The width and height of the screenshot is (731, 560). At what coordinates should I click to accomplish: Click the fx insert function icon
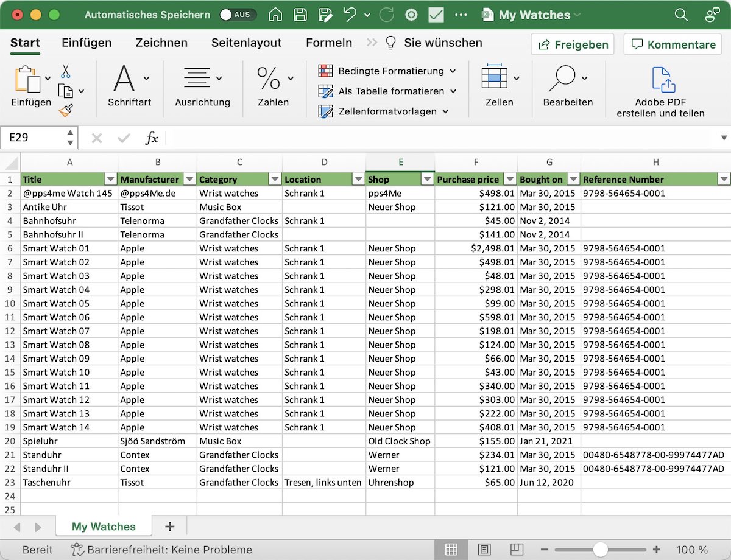[x=152, y=138]
